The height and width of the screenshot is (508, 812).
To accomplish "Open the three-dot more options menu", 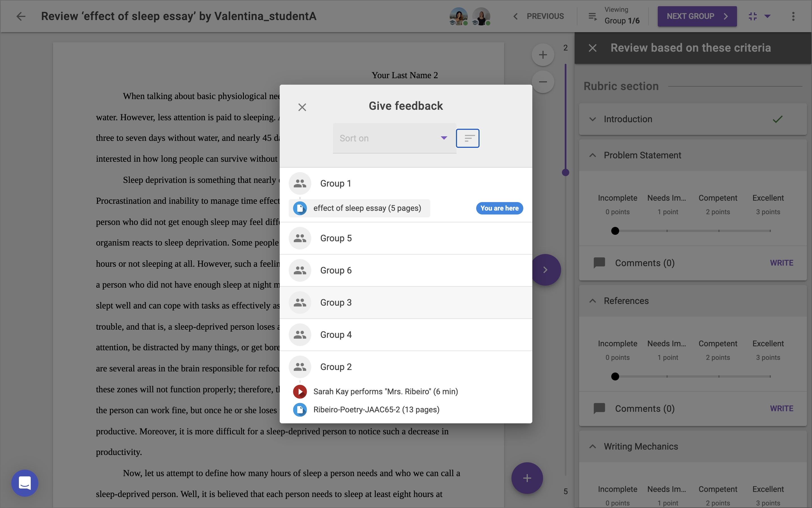I will (793, 16).
